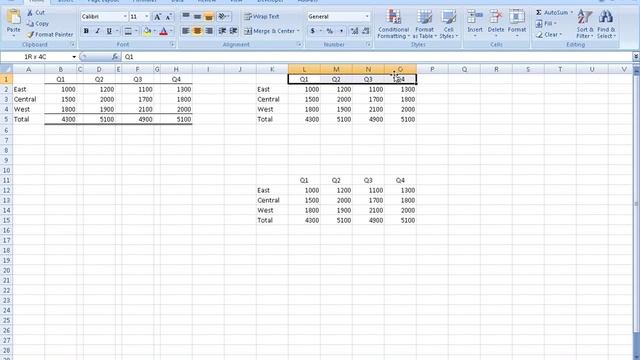Screen dimensions: 640x360
Task: Click the Copy icon
Action: tap(30, 24)
